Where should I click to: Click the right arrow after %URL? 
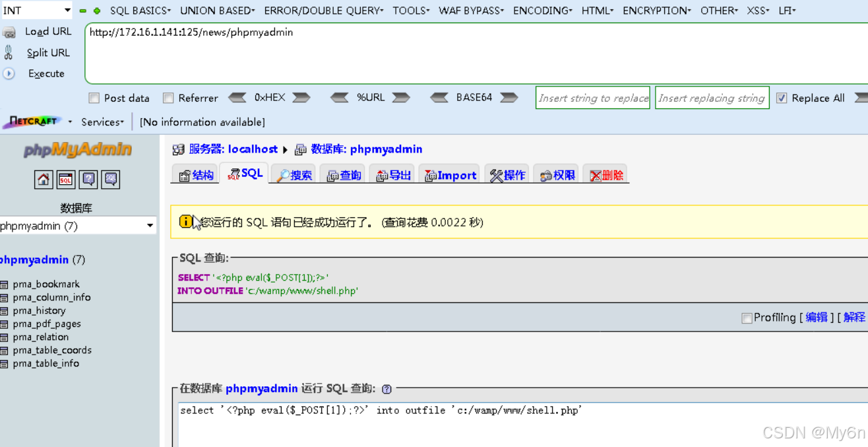[x=401, y=98]
